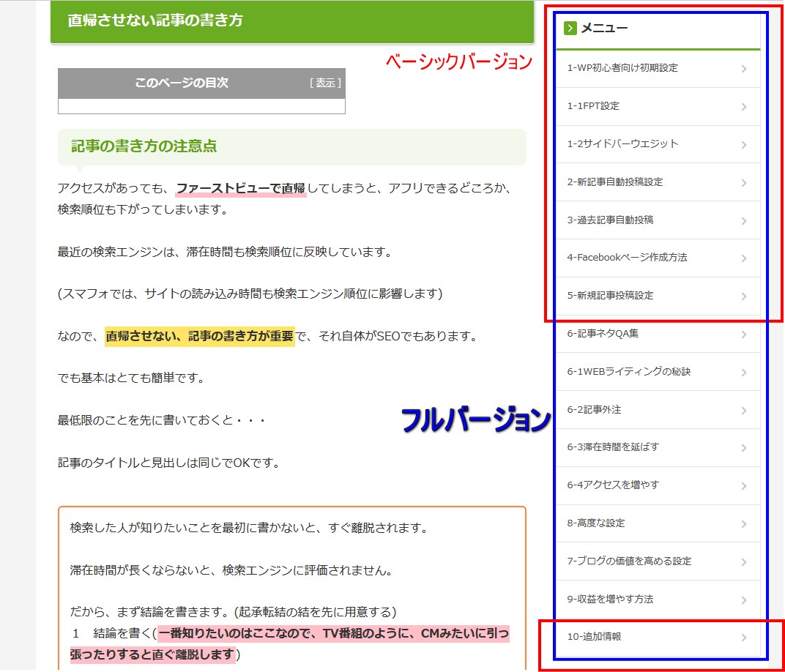Click the chevron on 7-ブログの価値を高める設定 row
785x672 pixels.
744,562
